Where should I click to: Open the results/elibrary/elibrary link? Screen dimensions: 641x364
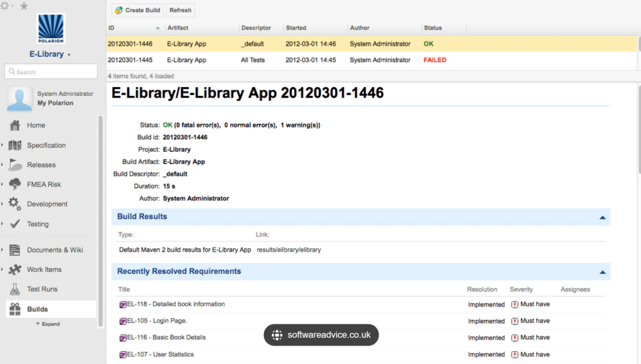[288, 250]
